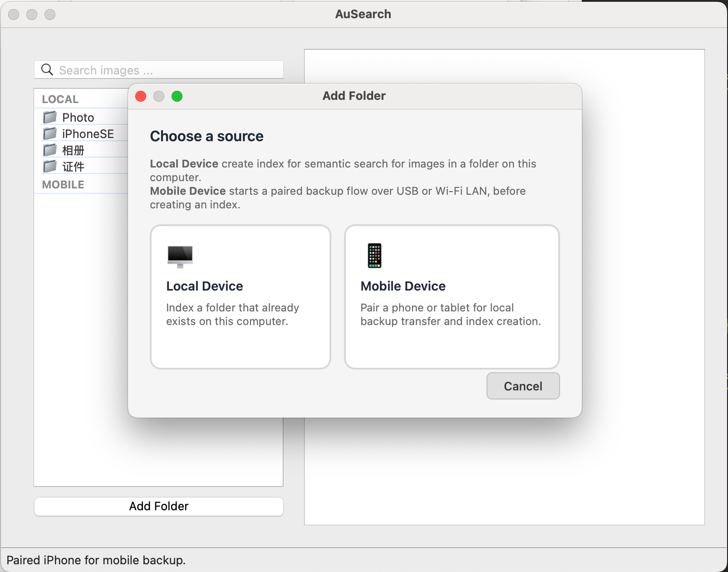Select the 证件 folder in the list
The image size is (728, 572).
tap(74, 166)
